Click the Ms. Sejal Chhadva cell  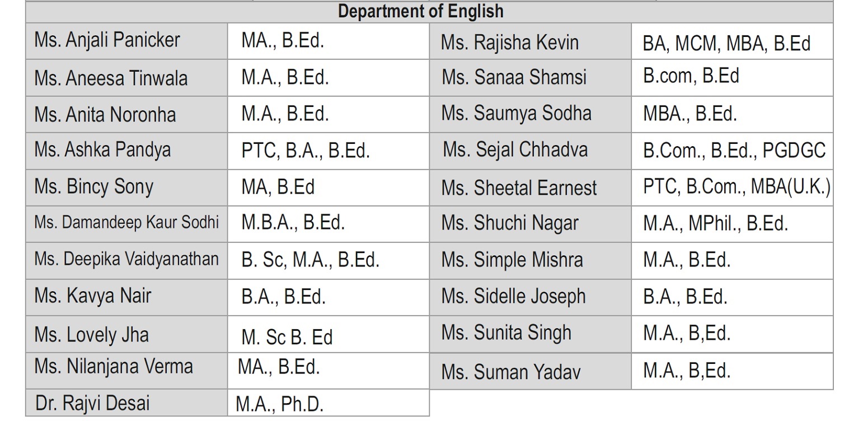coord(531,151)
